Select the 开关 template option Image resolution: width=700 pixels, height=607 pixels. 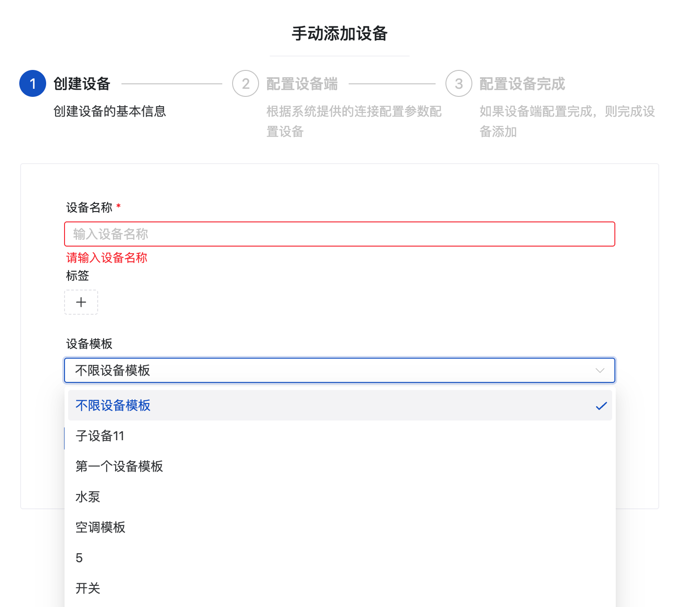(340, 588)
